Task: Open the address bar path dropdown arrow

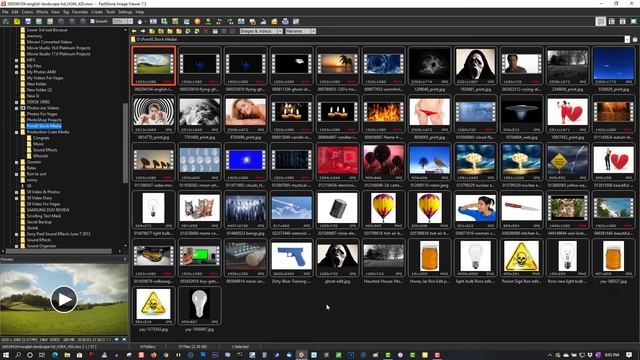Action: [627, 39]
